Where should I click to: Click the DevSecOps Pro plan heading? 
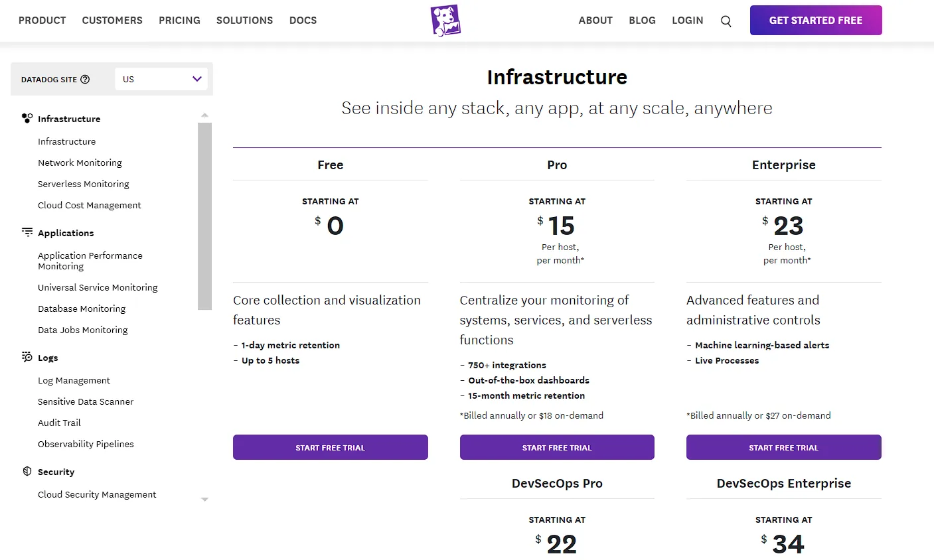tap(557, 483)
